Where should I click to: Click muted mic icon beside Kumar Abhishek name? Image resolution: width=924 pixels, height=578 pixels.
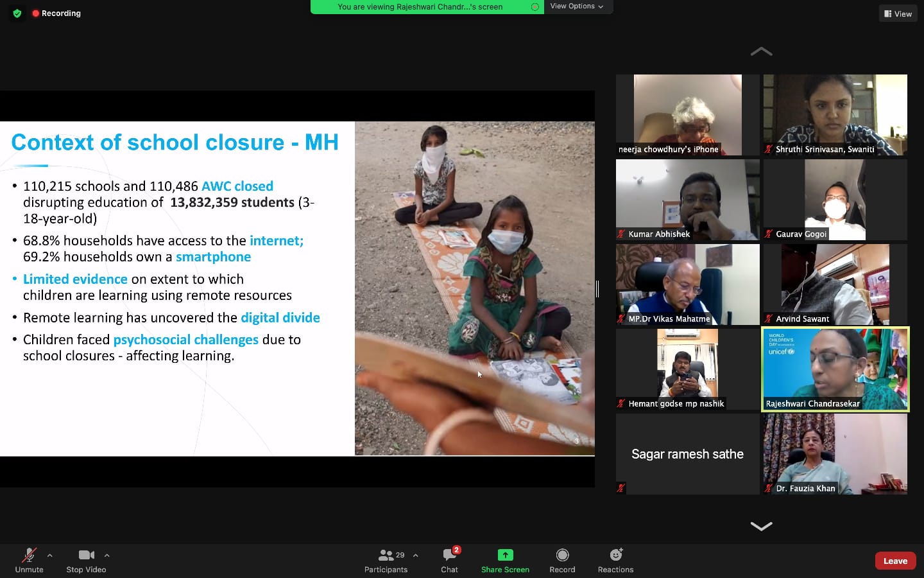[620, 234]
